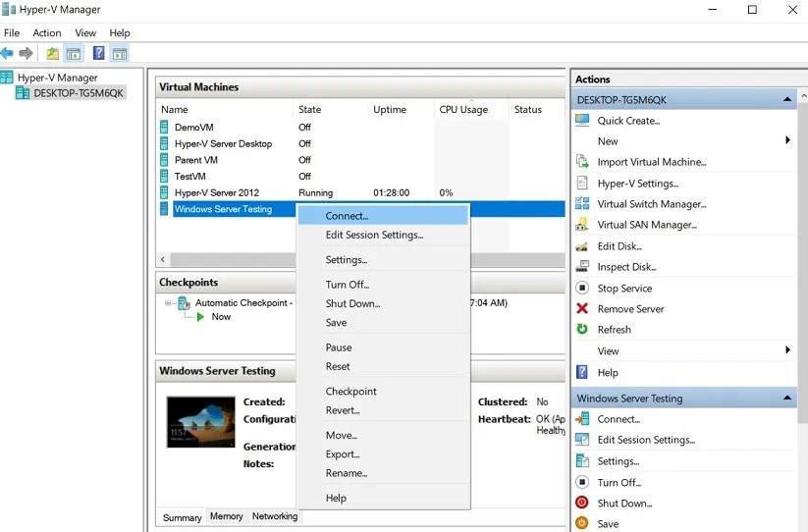Click the Quick Create icon in Actions
This screenshot has width=808, height=532.
[x=582, y=121]
